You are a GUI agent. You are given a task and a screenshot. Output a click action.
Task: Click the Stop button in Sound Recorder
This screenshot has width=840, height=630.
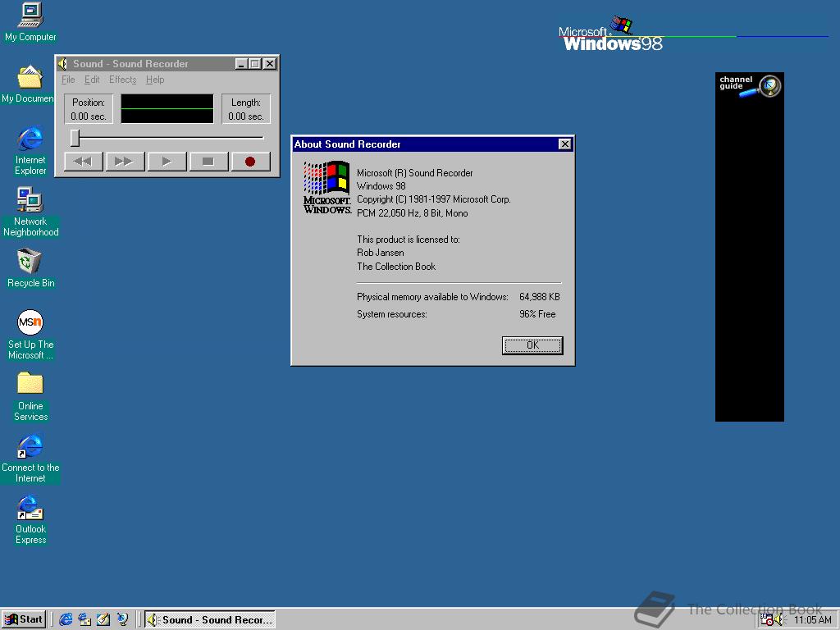tap(208, 162)
